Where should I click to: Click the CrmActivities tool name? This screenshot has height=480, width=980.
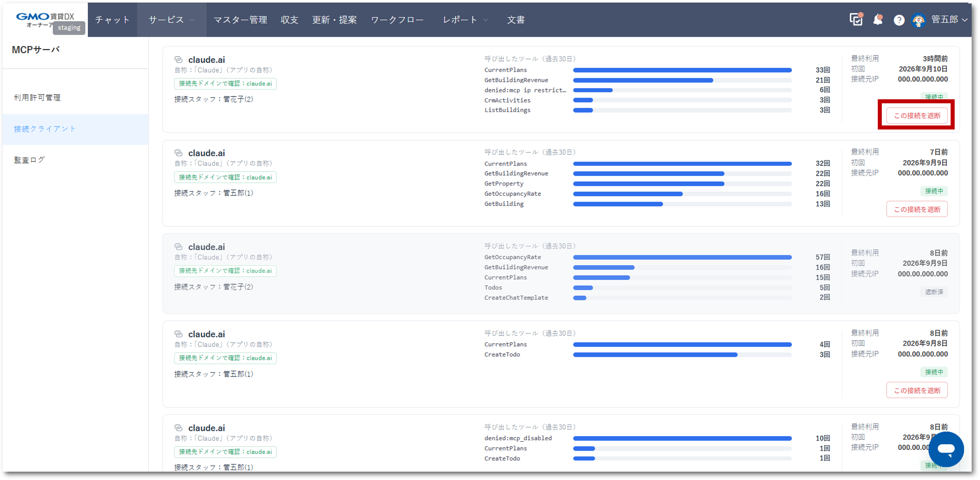[507, 100]
